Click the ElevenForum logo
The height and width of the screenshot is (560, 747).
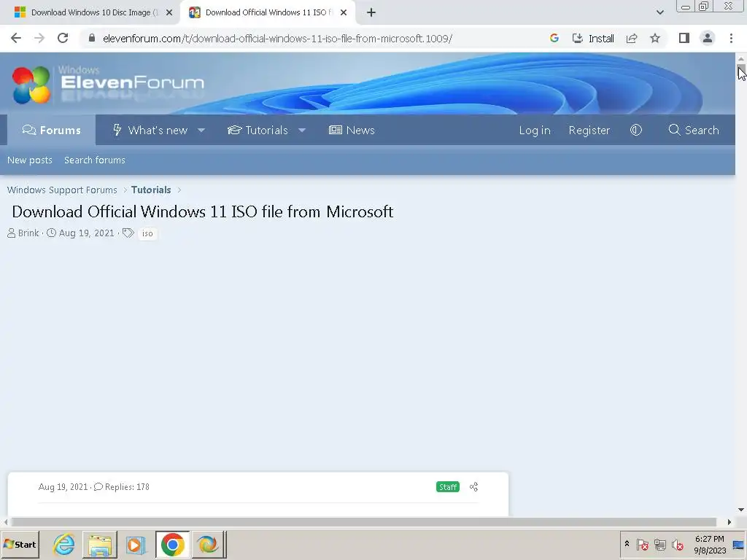tap(108, 85)
